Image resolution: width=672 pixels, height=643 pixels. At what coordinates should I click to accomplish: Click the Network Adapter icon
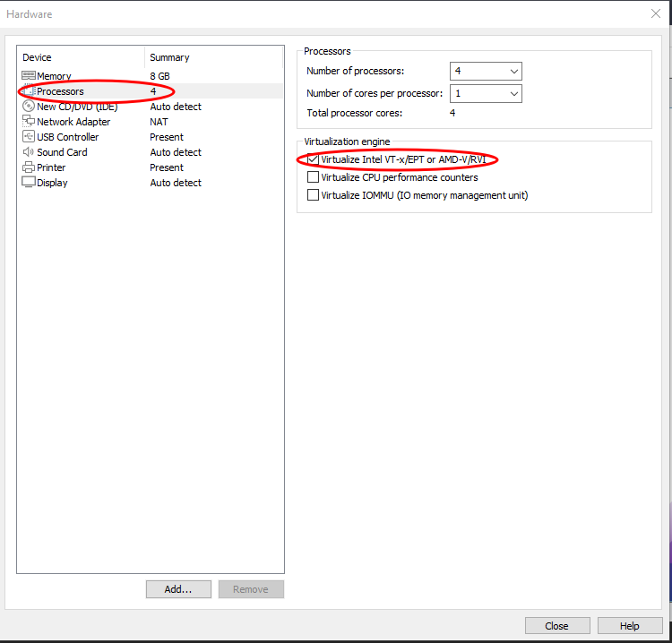29,121
